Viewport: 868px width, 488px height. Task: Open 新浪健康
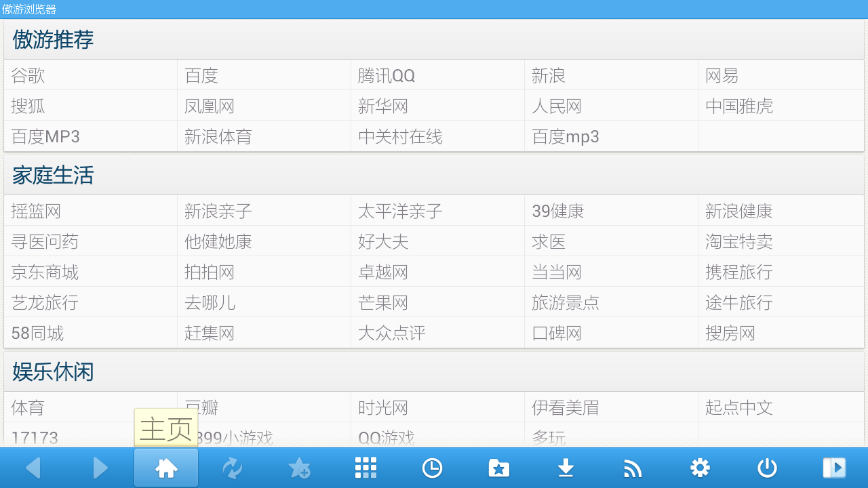click(739, 211)
